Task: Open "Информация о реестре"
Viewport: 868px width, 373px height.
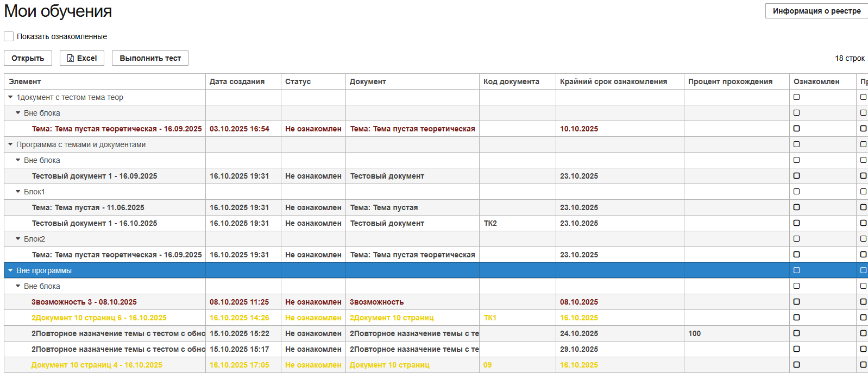Action: coord(816,11)
